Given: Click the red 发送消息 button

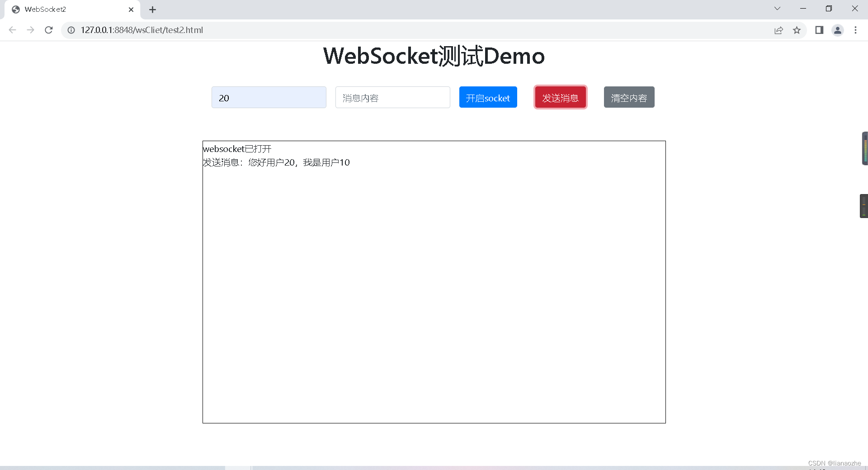Looking at the screenshot, I should tap(561, 97).
